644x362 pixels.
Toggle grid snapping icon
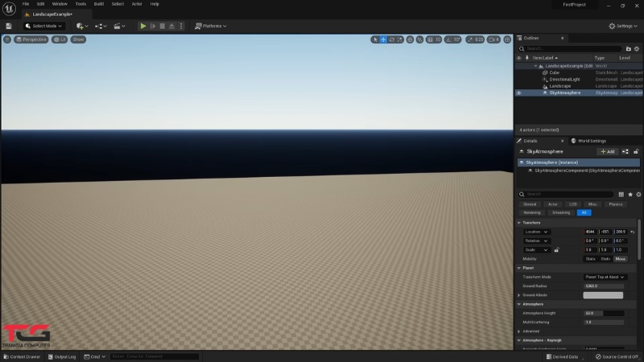(x=430, y=39)
